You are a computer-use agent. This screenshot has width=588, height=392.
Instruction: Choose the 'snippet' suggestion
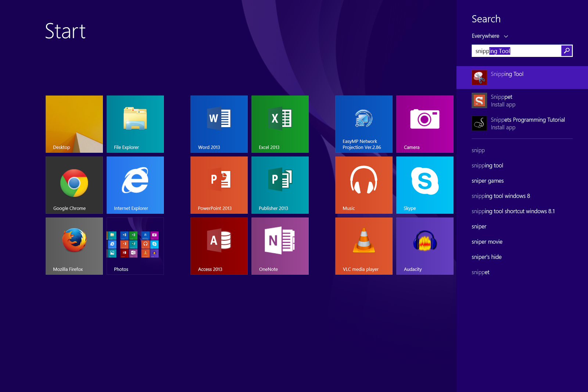tap(480, 272)
